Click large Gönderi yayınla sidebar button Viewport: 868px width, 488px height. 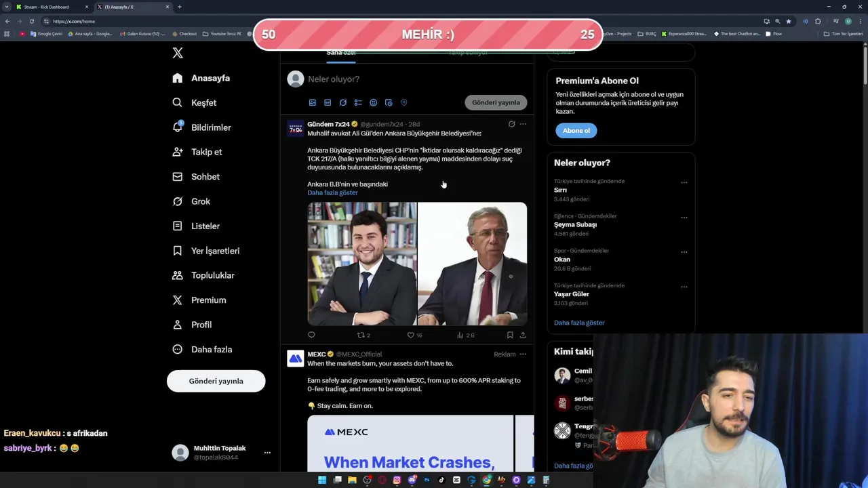tap(216, 381)
